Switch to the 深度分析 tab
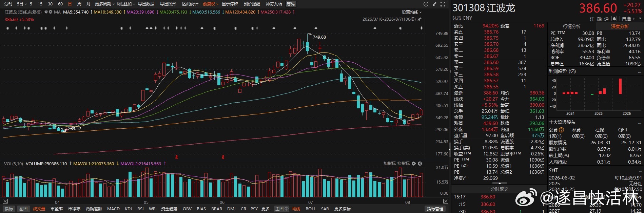This screenshot has width=644, height=213. (620, 26)
